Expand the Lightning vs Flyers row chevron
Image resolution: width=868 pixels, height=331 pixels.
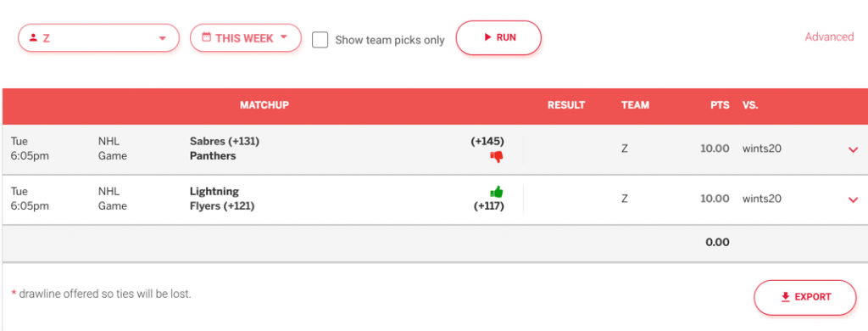point(853,199)
